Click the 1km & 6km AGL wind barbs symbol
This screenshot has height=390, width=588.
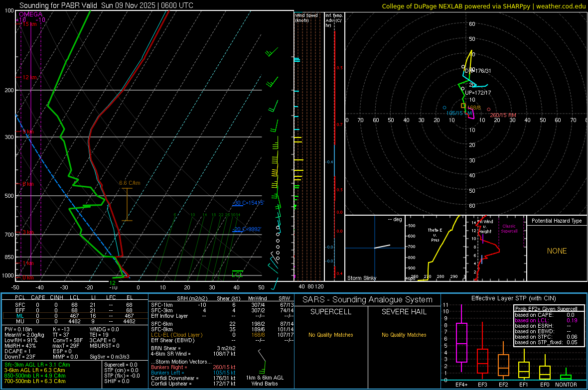point(262,361)
